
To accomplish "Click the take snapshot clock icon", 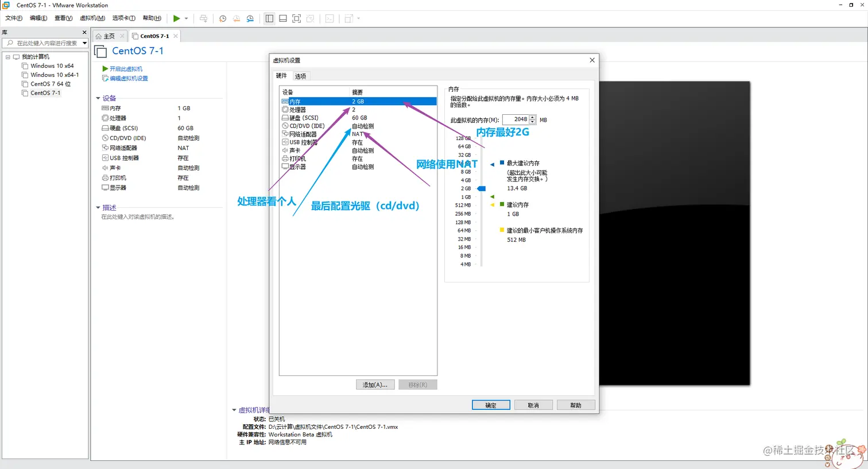I will 223,18.
